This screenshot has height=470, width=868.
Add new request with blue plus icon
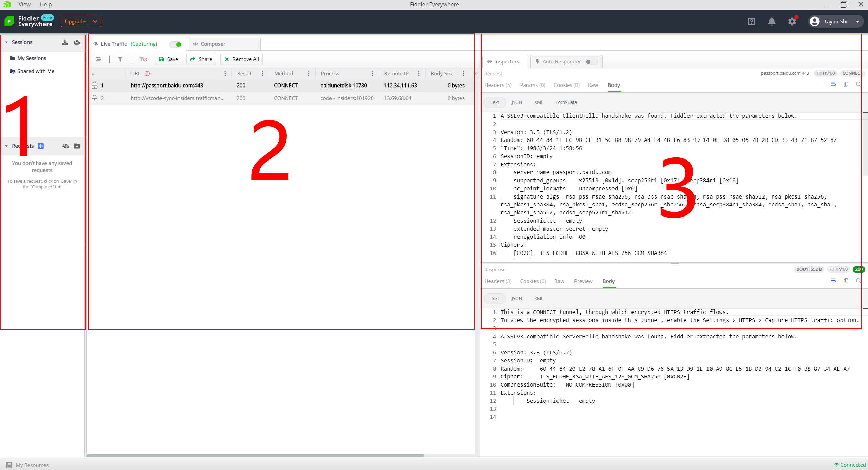41,146
